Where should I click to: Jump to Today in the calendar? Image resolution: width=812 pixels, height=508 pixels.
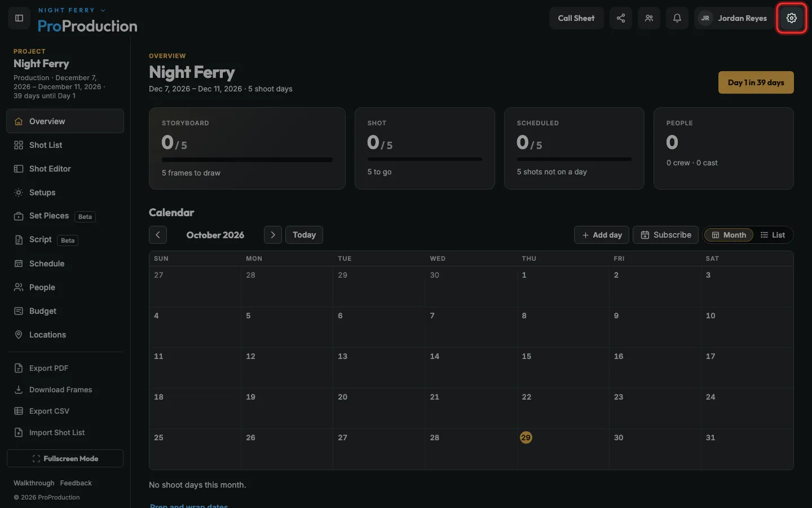(304, 235)
